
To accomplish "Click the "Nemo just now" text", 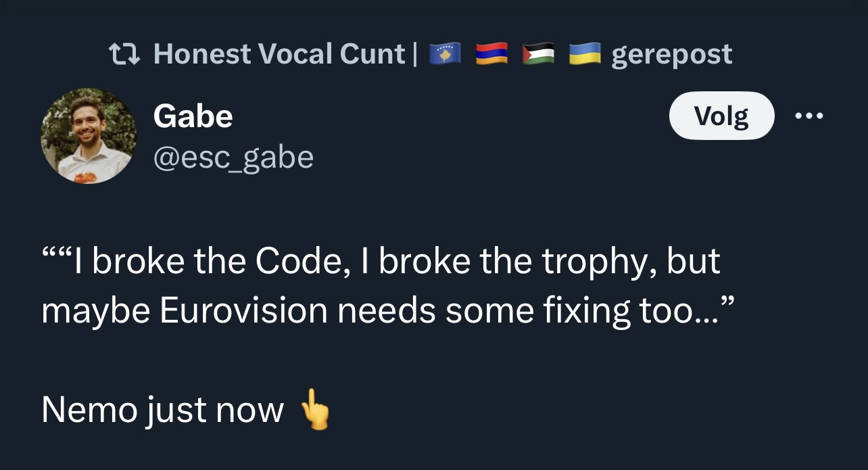I will (162, 410).
